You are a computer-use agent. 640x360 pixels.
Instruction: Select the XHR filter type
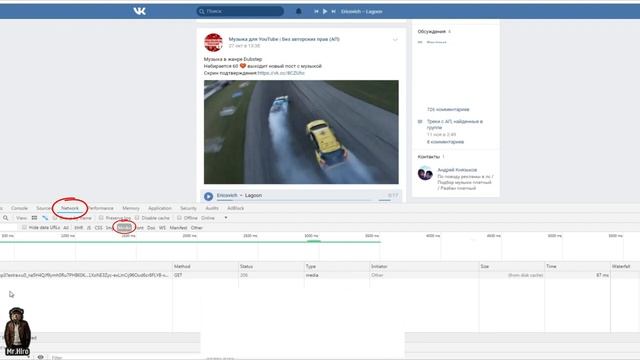[x=78, y=228]
